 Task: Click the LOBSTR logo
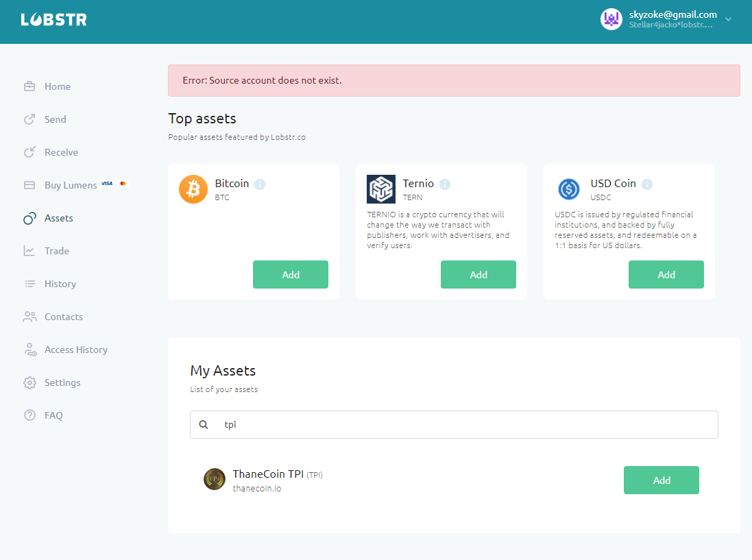click(53, 20)
